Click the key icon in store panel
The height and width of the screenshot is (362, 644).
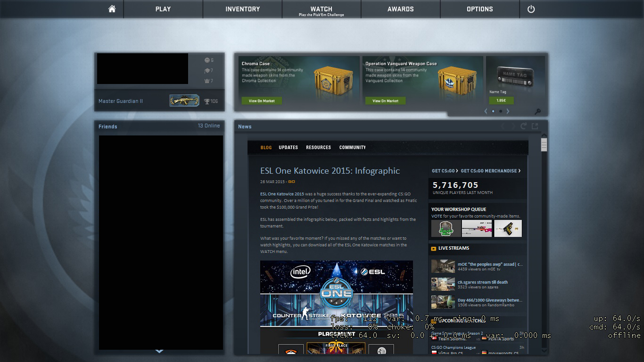[537, 111]
